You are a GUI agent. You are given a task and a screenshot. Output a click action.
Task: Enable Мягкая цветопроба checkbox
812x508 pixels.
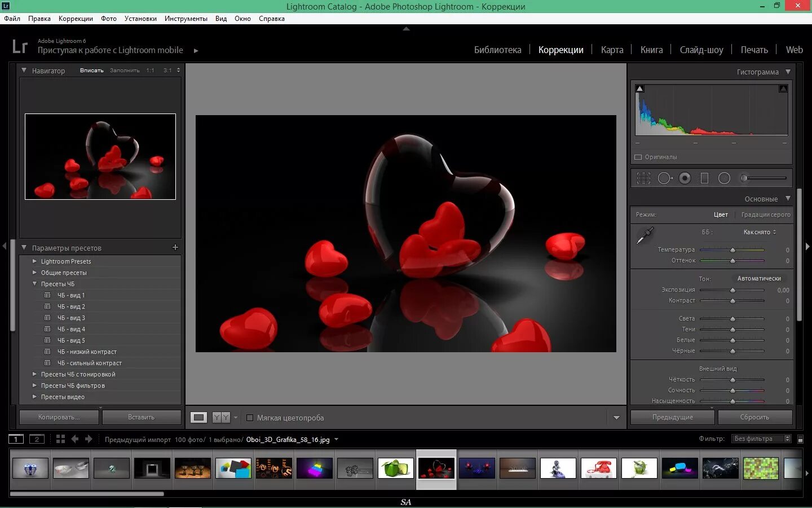click(x=250, y=418)
